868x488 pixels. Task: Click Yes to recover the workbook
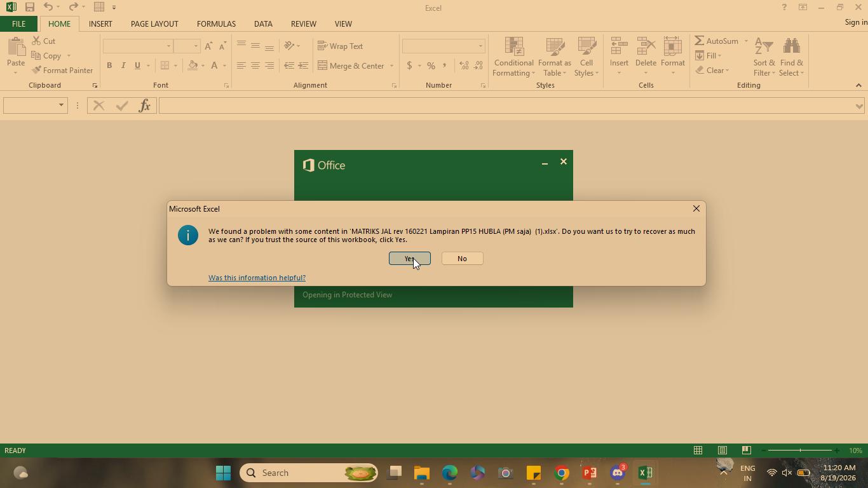click(409, 259)
